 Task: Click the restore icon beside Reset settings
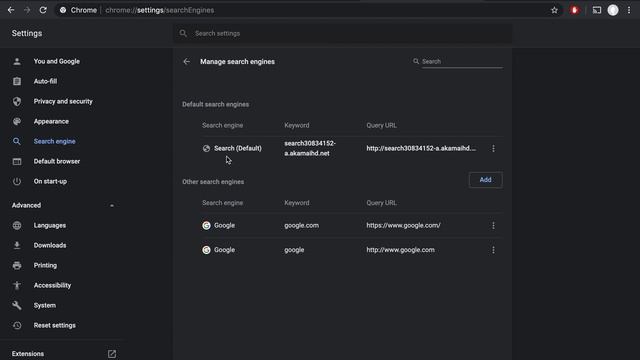(17, 325)
